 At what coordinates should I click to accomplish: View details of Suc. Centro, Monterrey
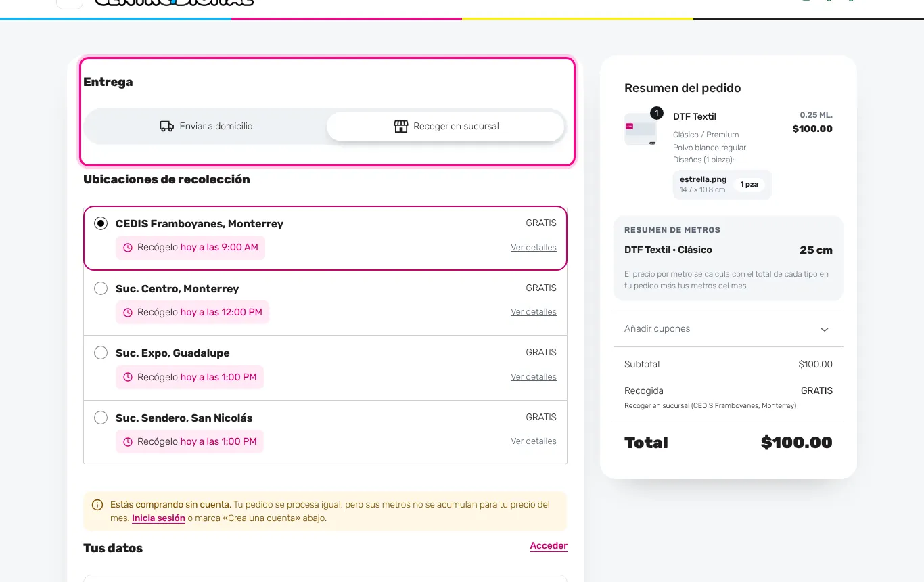[534, 312]
